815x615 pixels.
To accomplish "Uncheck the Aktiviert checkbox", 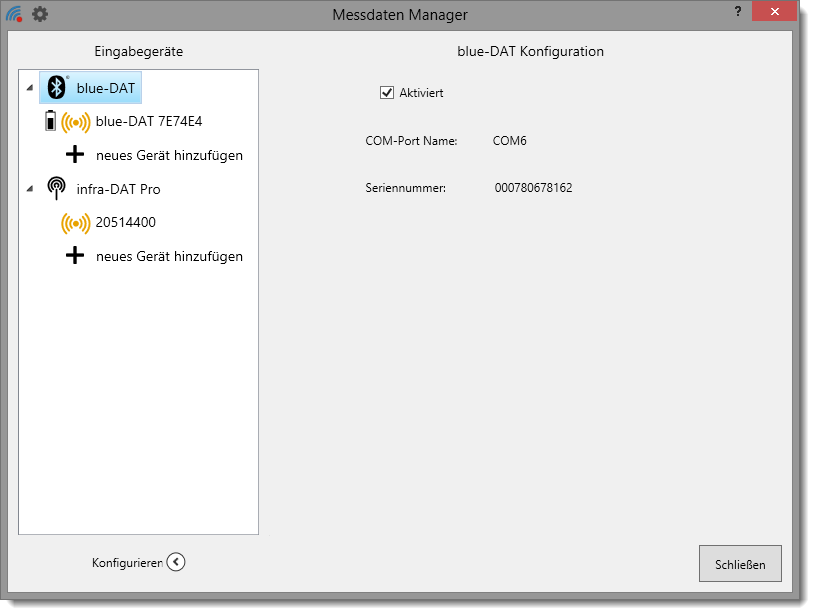I will click(x=387, y=93).
